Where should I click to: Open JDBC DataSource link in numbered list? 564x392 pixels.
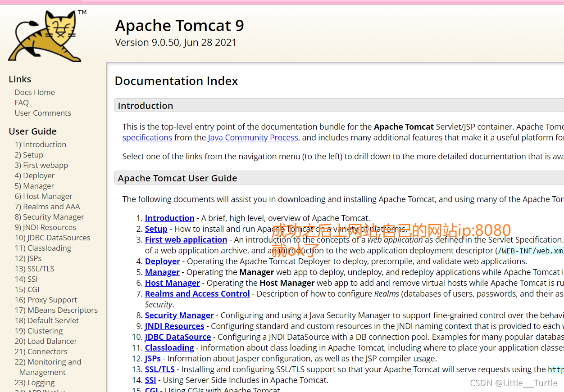178,337
